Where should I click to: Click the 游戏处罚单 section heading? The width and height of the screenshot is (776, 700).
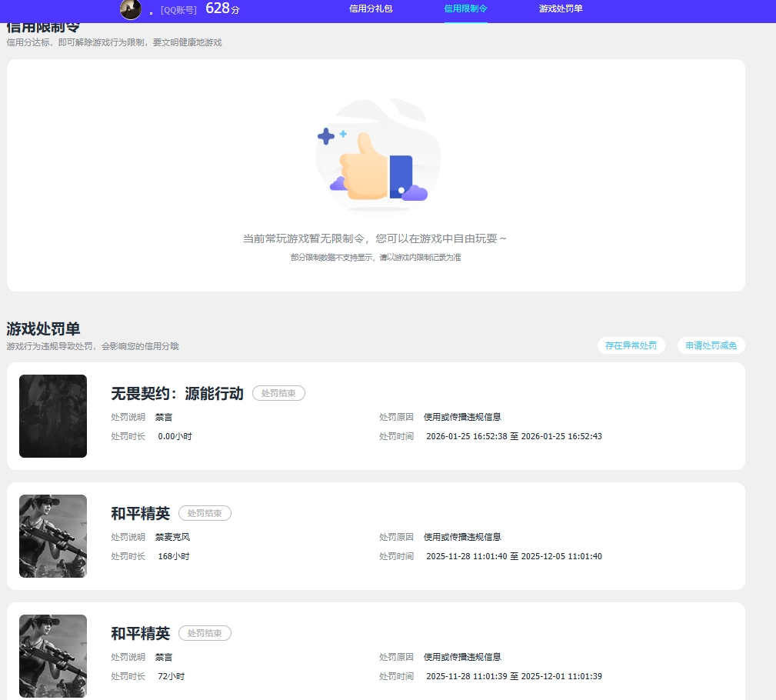43,328
